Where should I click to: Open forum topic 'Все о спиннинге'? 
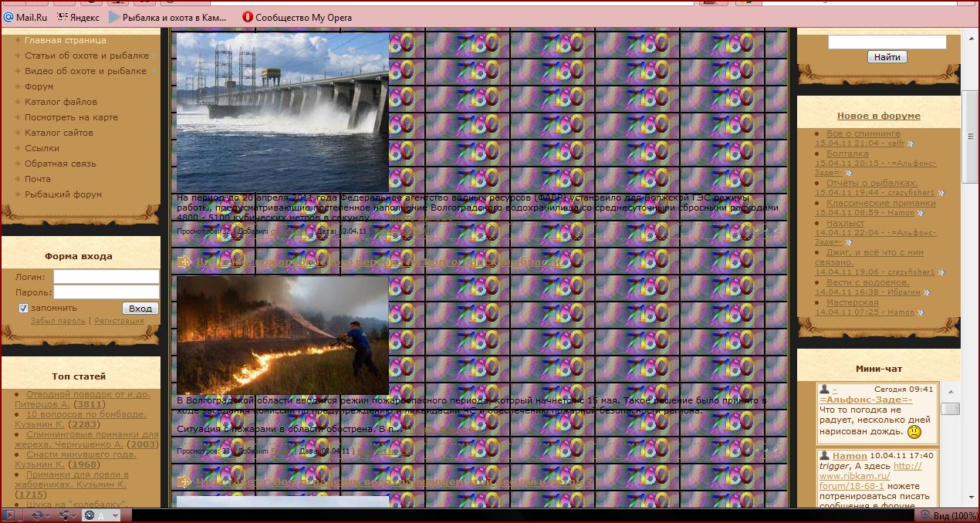pos(863,134)
